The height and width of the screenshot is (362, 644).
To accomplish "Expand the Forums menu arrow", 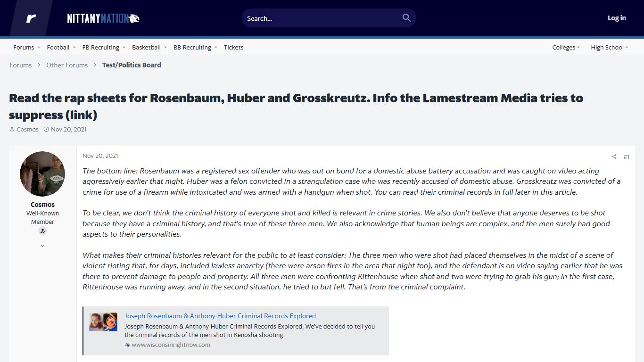I will click(39, 48).
